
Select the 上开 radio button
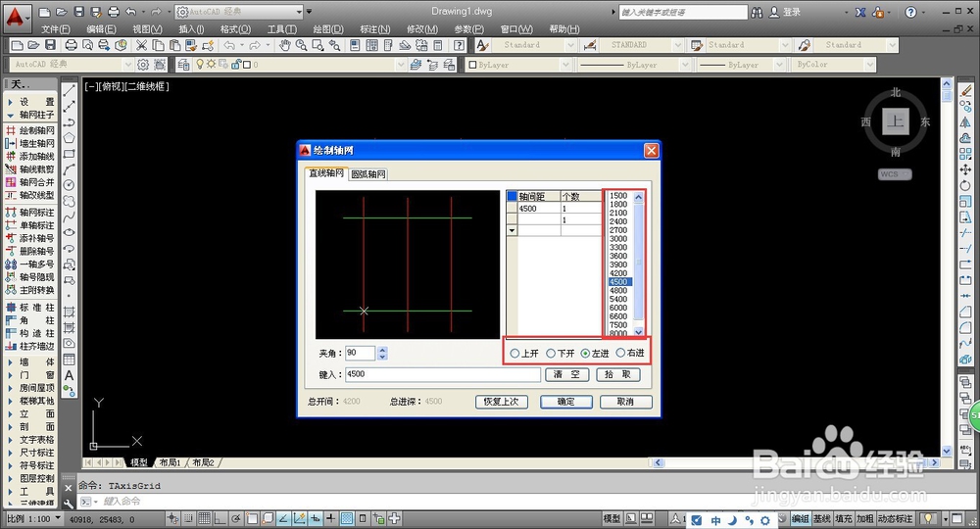click(x=524, y=354)
